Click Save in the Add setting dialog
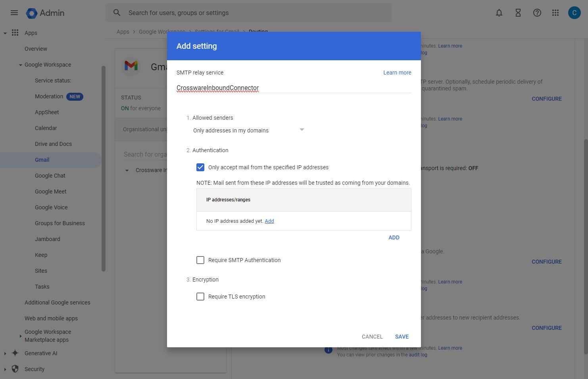This screenshot has width=588, height=379. (x=402, y=337)
